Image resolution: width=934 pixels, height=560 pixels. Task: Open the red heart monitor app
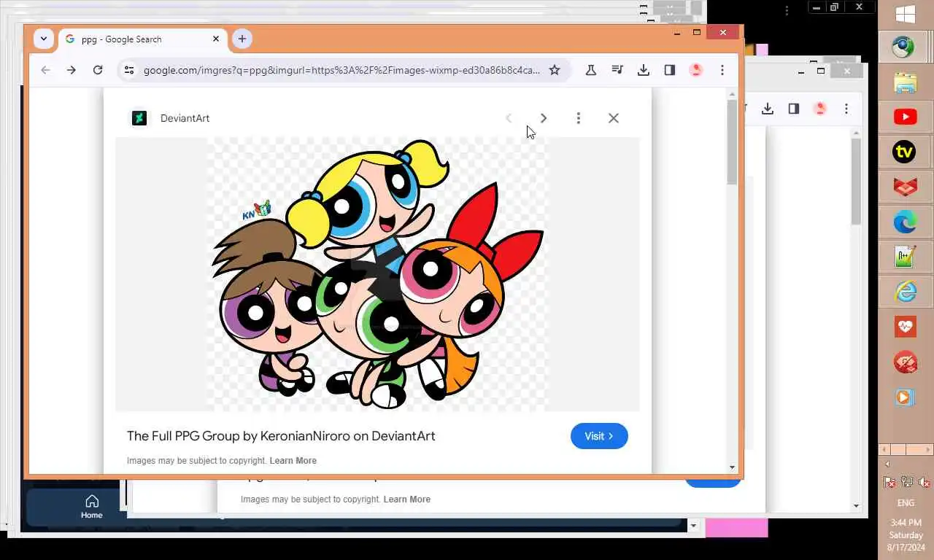click(x=906, y=327)
